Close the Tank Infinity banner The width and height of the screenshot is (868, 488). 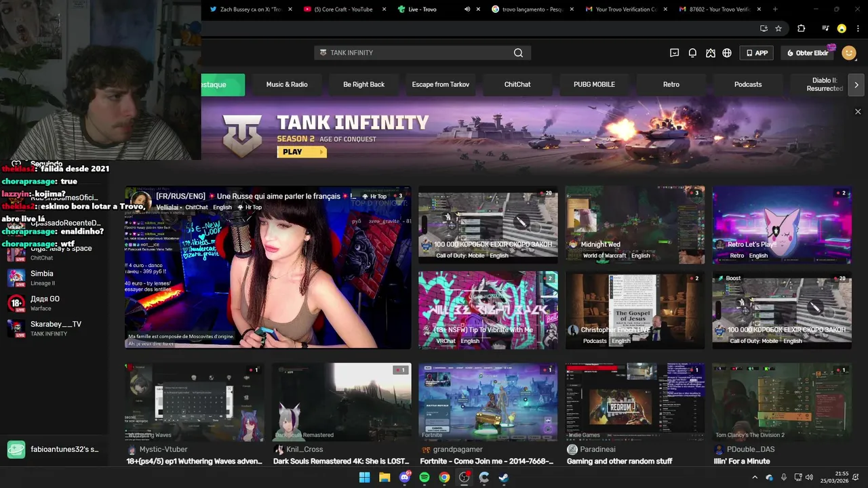858,112
